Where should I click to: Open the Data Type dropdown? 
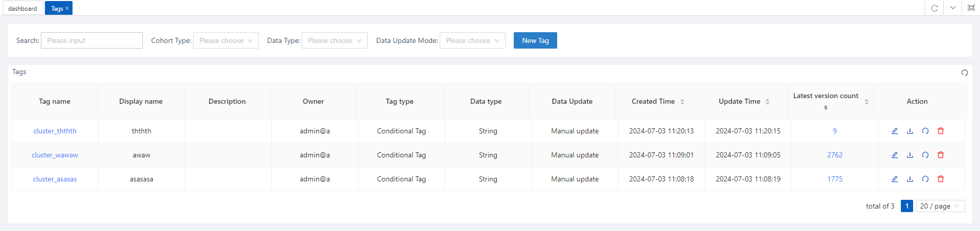click(x=334, y=40)
